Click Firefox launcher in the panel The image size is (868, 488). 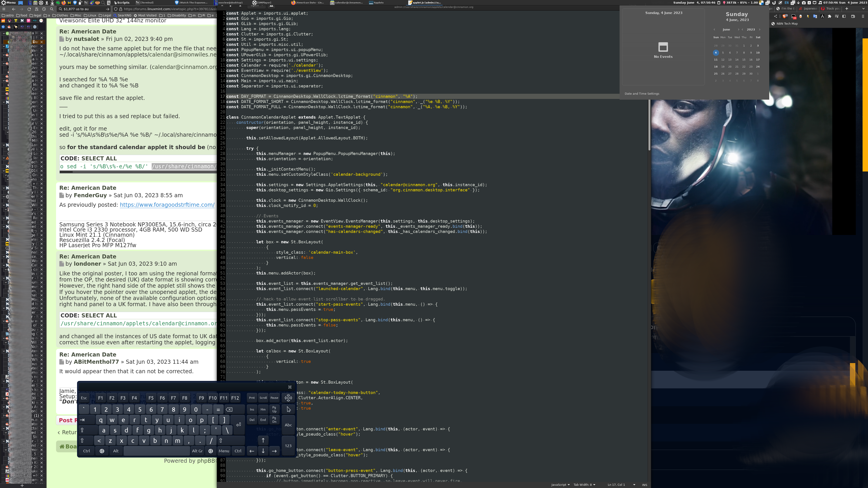pyautogui.click(x=64, y=3)
